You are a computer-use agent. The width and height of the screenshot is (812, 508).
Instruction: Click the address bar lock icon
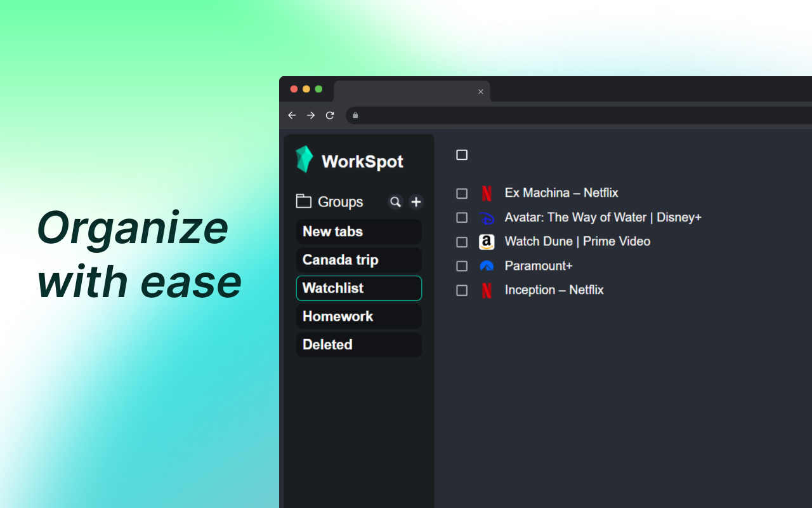(x=355, y=115)
